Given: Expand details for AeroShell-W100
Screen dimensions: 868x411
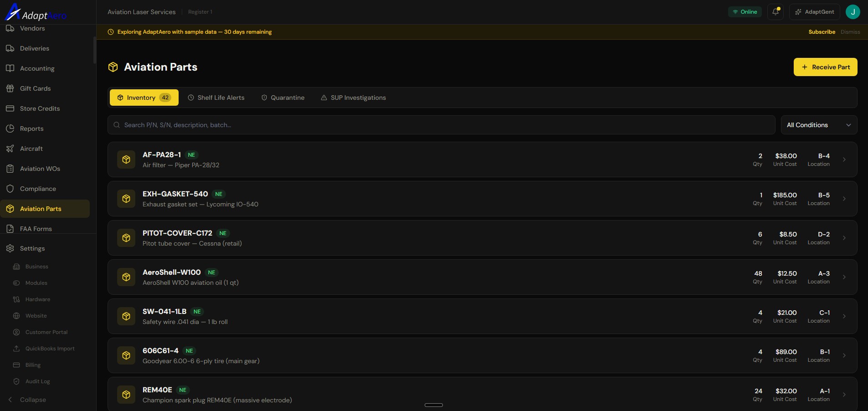Looking at the screenshot, I should 843,277.
